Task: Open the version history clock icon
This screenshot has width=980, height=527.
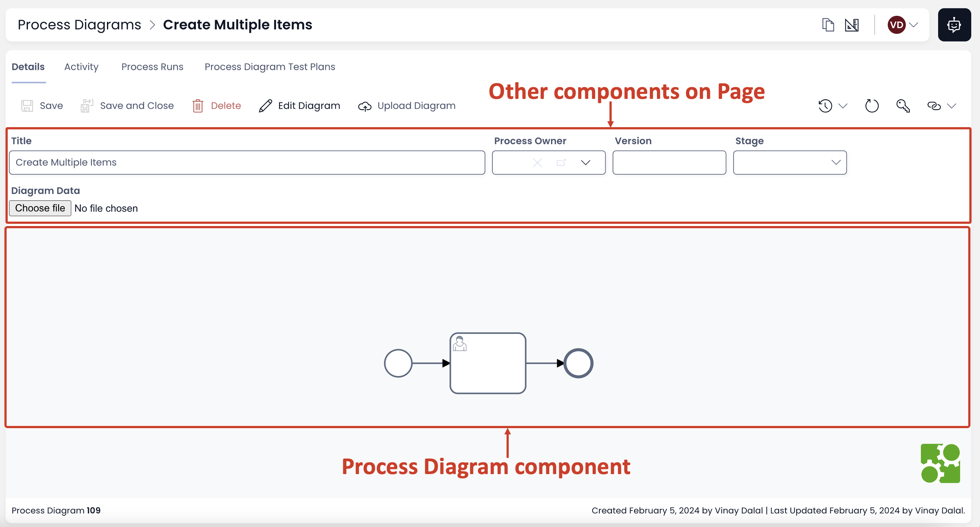Action: (x=825, y=106)
